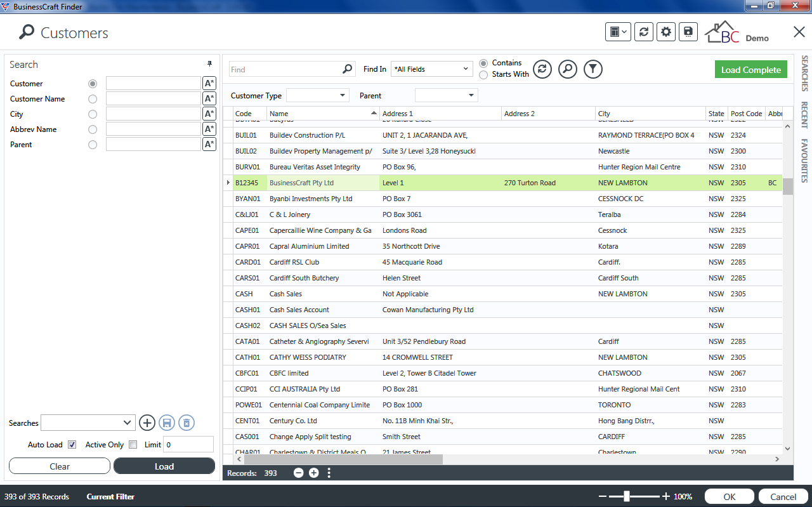Click the plus icon beside Records
Viewport: 812px width, 507px height.
click(314, 473)
